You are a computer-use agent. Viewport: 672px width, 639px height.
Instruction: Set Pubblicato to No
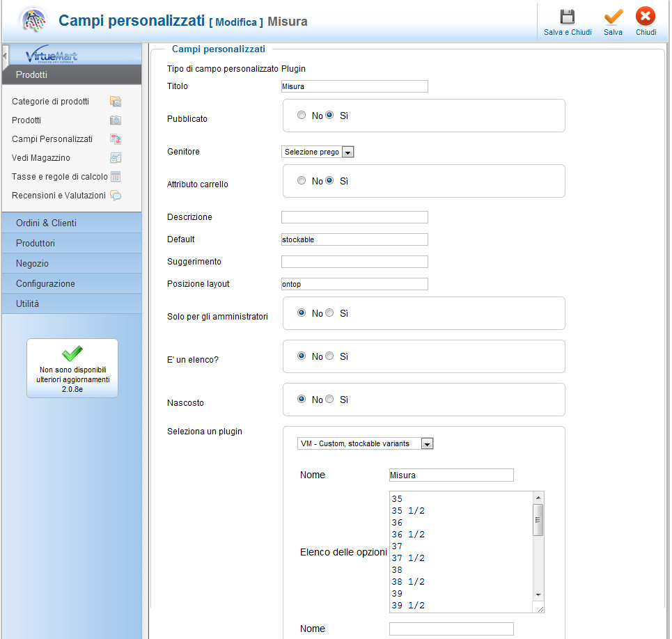(302, 116)
